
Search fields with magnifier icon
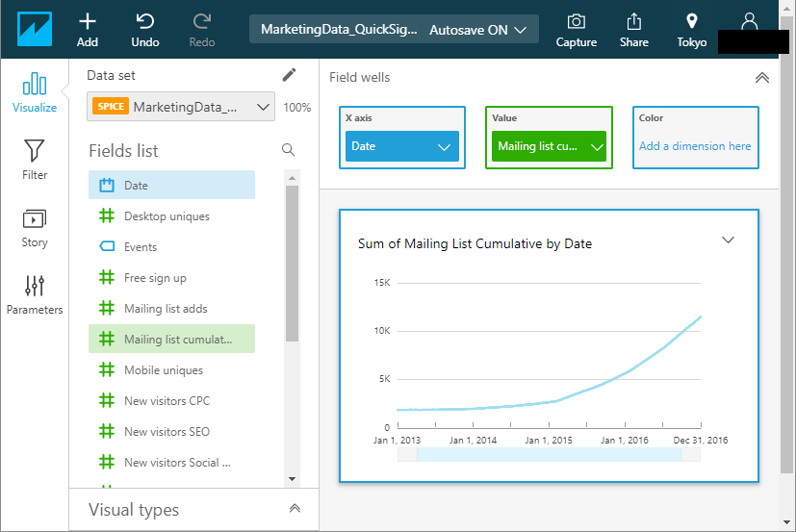tap(288, 150)
